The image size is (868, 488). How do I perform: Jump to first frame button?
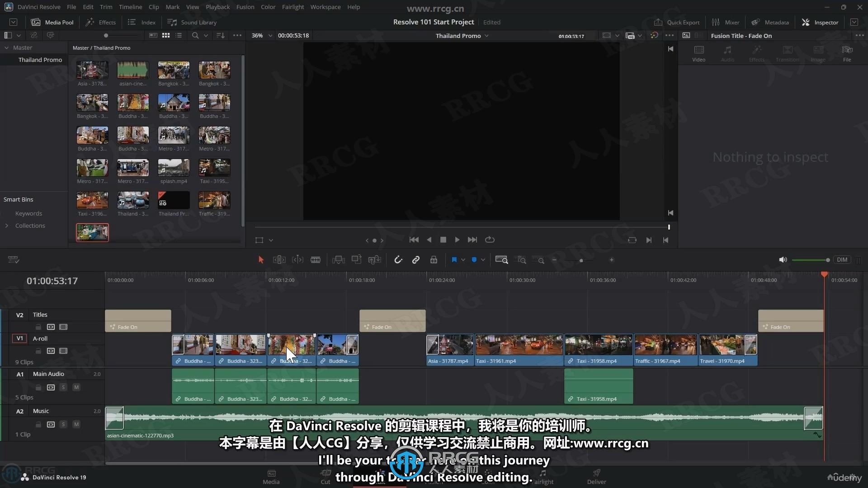click(x=414, y=240)
